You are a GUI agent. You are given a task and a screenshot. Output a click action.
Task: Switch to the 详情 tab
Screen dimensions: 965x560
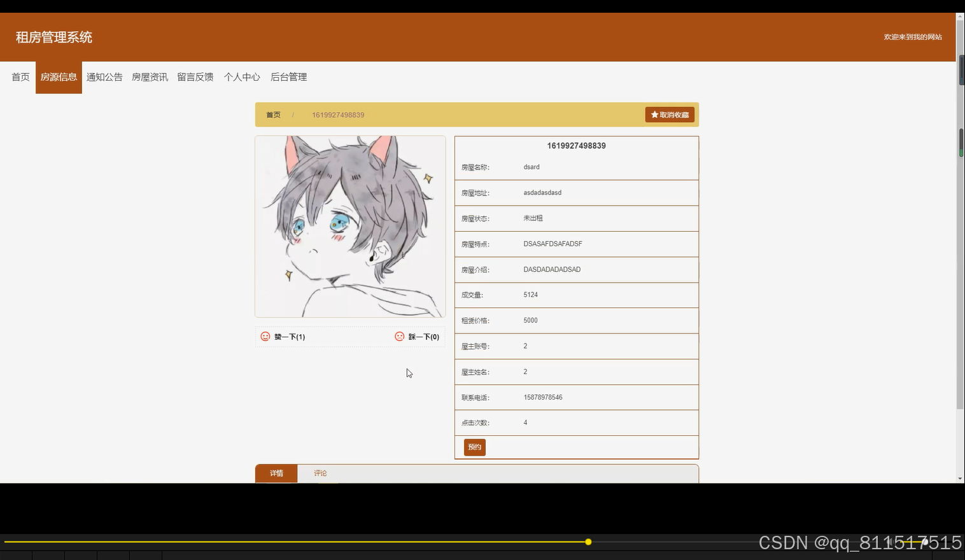click(x=276, y=473)
